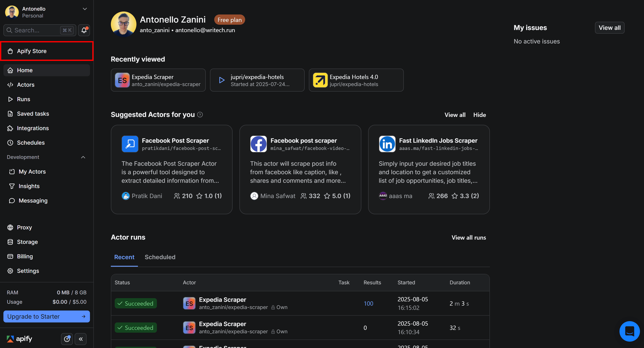Image resolution: width=644 pixels, height=348 pixels.
Task: Open the help tooltip next to Suggested Actors
Action: pos(200,115)
